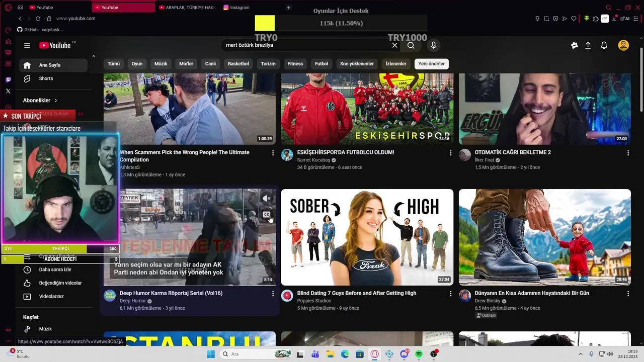Click the upload arrow icon

[588, 45]
